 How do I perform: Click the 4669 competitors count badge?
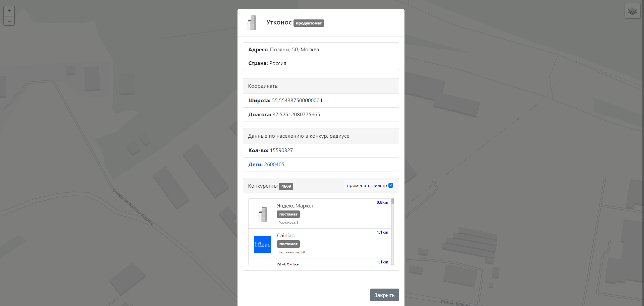tap(286, 186)
